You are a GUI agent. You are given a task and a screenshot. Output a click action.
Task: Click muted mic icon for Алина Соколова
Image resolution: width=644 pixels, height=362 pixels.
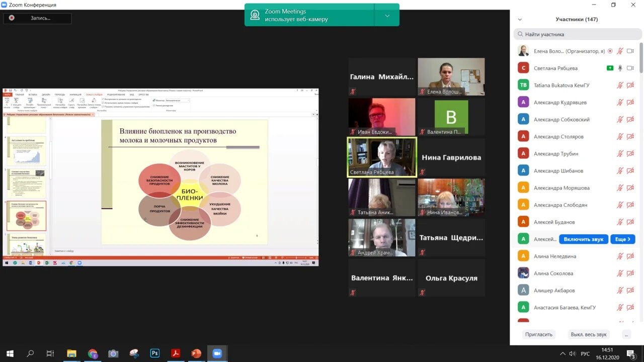(620, 274)
